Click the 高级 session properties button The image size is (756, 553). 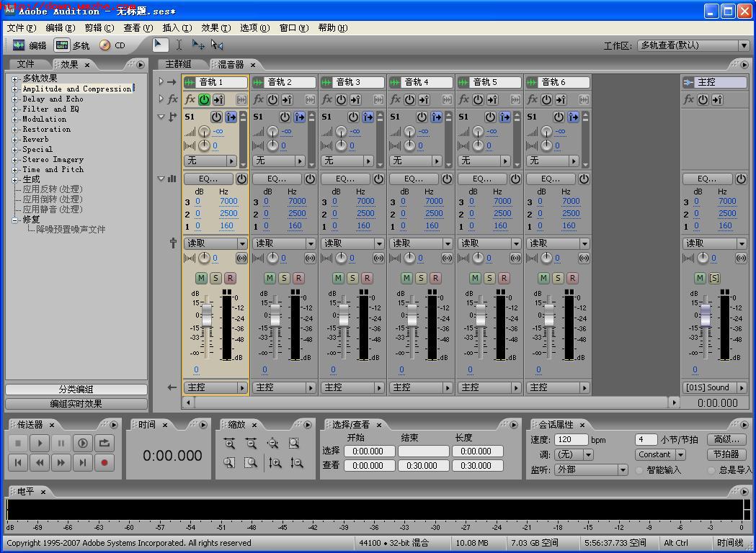(x=726, y=439)
